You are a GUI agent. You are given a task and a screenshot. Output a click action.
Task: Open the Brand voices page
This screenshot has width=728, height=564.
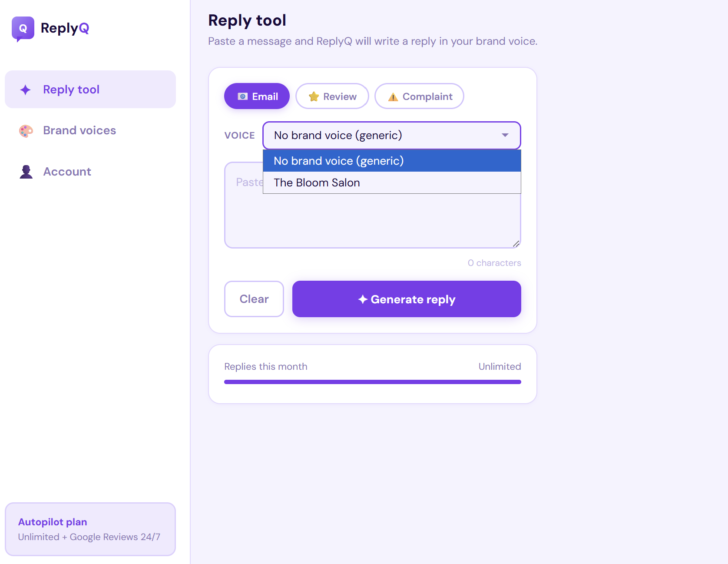coord(79,130)
